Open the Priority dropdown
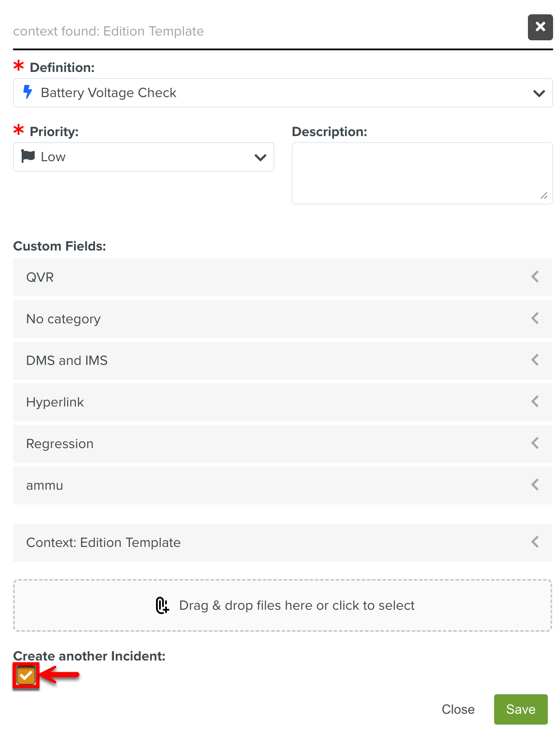 coord(260,157)
